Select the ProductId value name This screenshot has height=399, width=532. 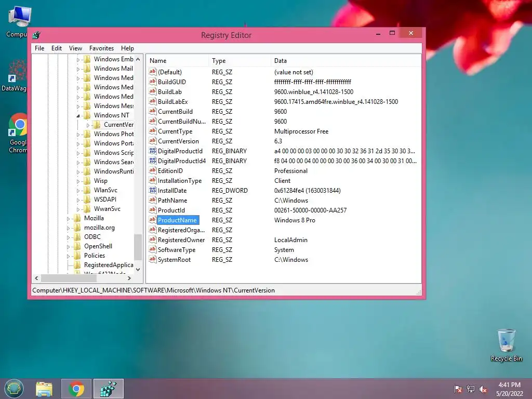[x=171, y=210]
